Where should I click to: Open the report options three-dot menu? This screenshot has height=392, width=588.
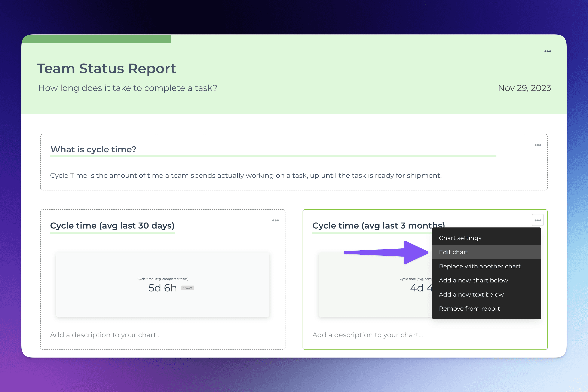pos(548,52)
